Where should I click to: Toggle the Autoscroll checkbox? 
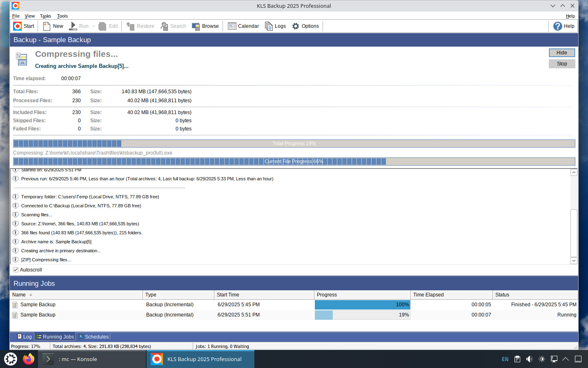(16, 270)
